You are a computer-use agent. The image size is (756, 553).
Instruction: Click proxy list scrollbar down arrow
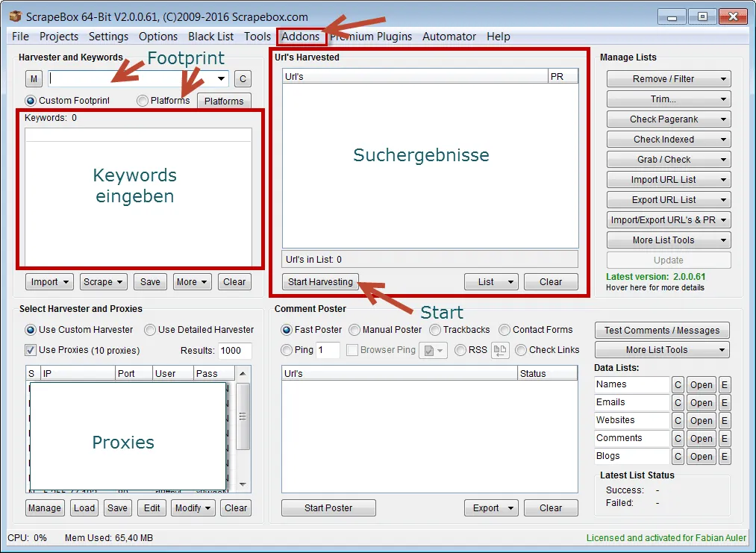pyautogui.click(x=243, y=484)
